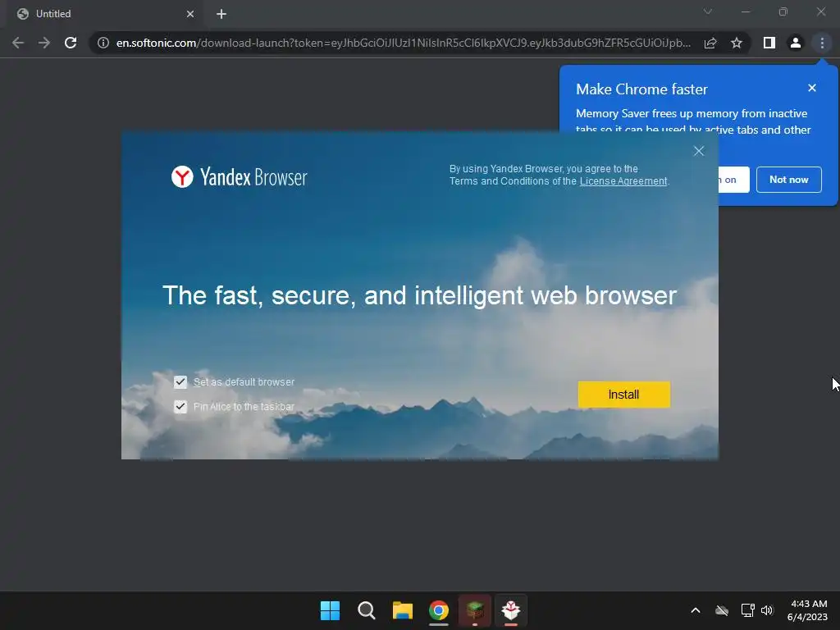Select the Untitled tab
This screenshot has width=840, height=630.
click(104, 14)
